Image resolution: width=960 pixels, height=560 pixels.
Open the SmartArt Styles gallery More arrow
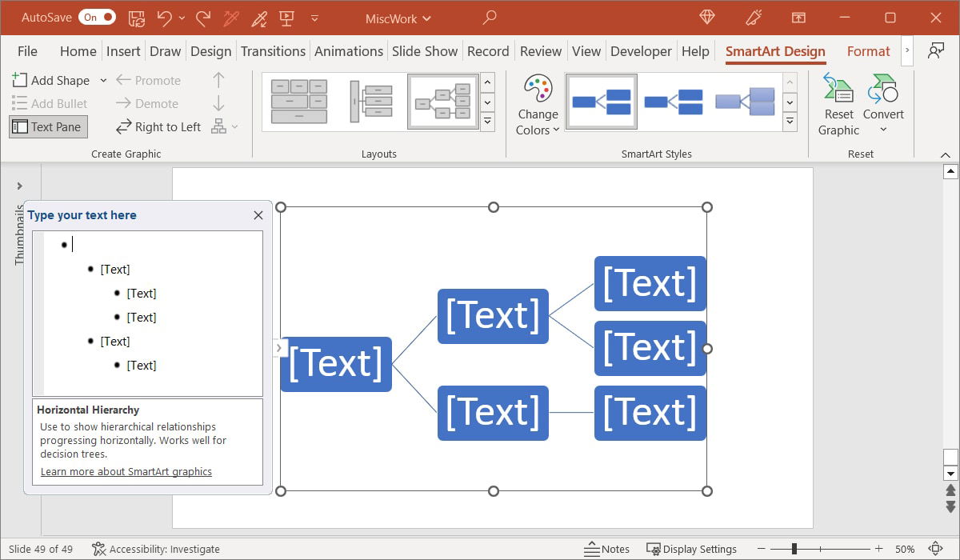791,122
